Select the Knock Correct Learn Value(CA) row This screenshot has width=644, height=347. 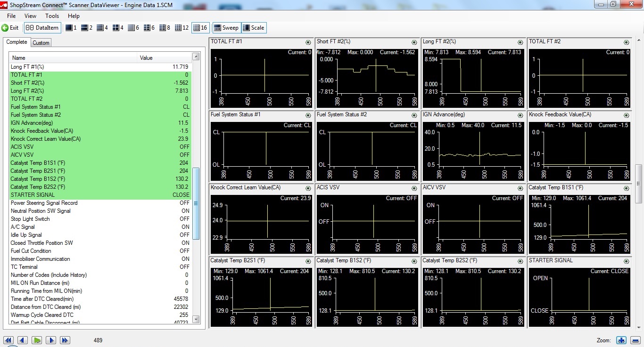[101, 139]
